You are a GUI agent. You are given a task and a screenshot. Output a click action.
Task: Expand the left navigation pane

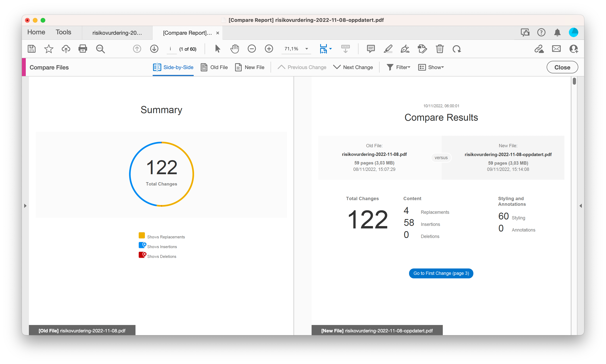[25, 206]
